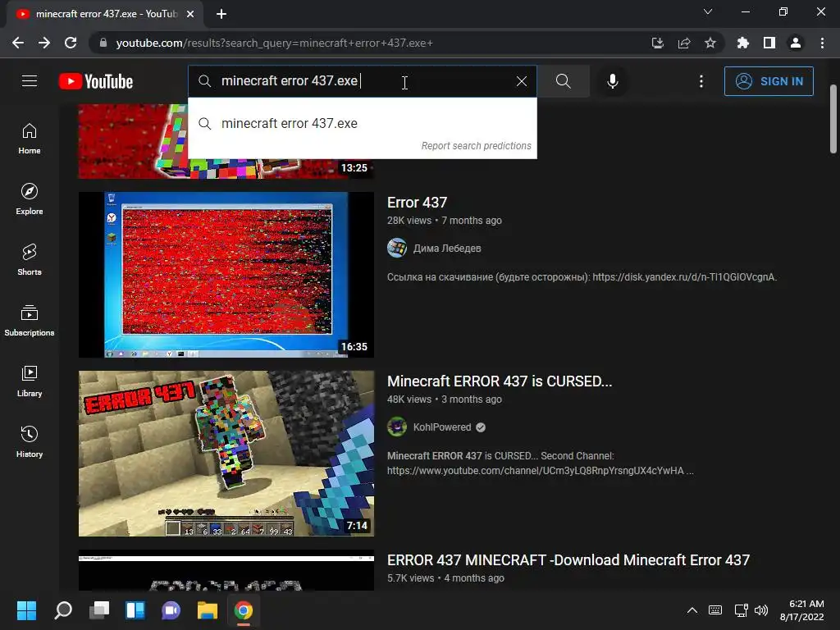Click '28K views • 7 months ago' text
Viewport: 840px width, 630px height.
(444, 221)
